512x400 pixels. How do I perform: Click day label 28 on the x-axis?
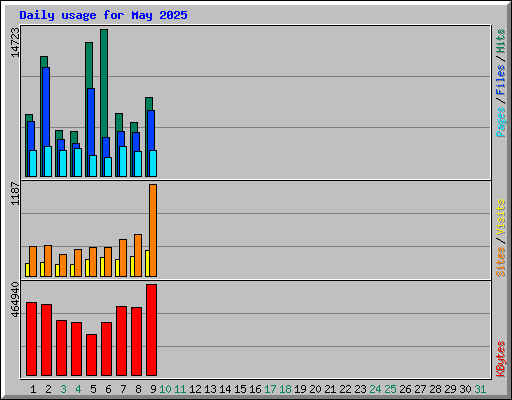pos(435,389)
